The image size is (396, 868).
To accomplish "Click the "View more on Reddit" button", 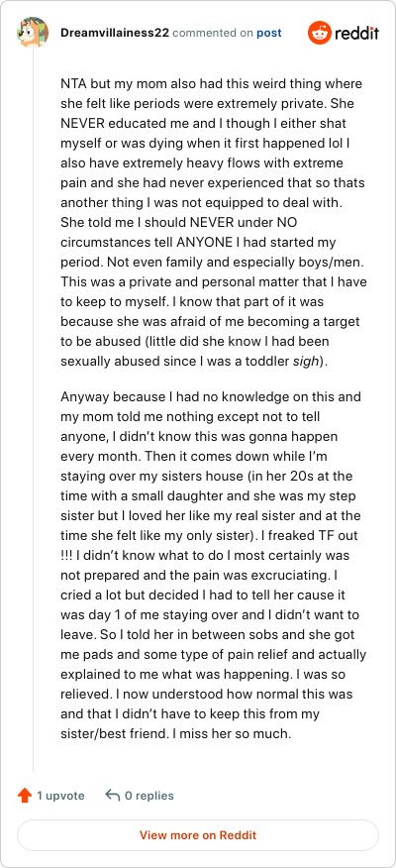I will [198, 834].
